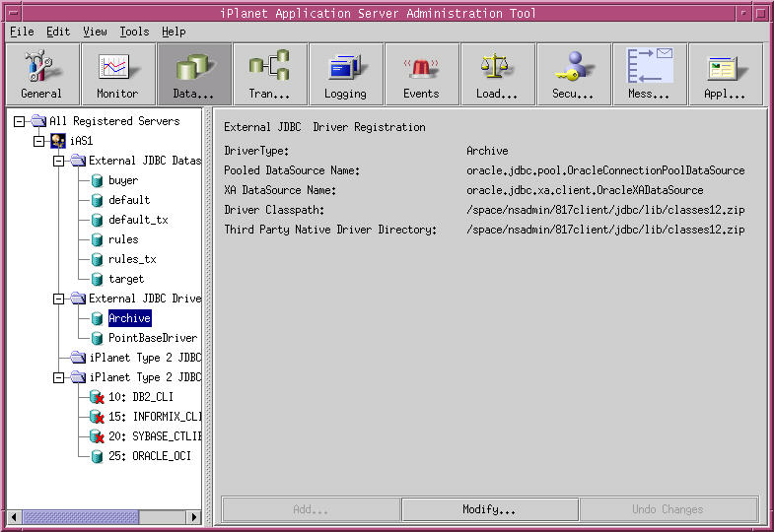Click the External JDBC Drivers folder icon
774x532 pixels.
[x=78, y=299]
